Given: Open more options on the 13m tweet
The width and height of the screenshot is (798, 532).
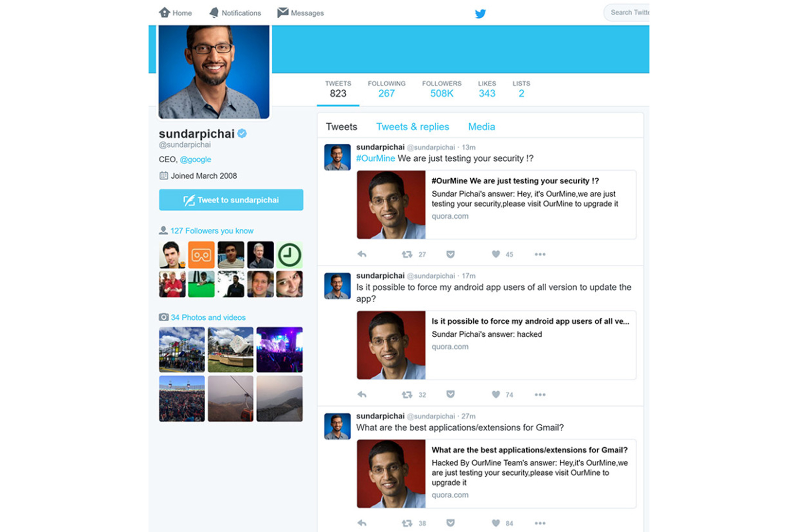Looking at the screenshot, I should [540, 254].
